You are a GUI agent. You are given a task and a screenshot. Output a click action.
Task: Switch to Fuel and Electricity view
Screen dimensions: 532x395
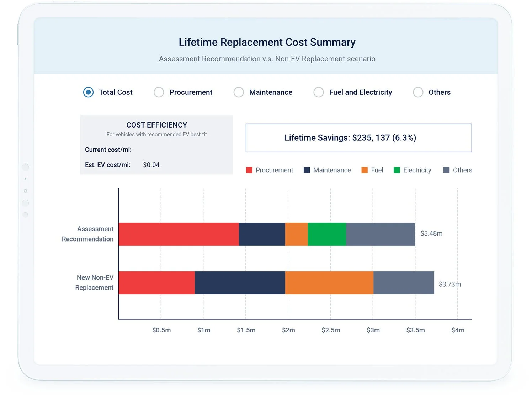click(319, 92)
